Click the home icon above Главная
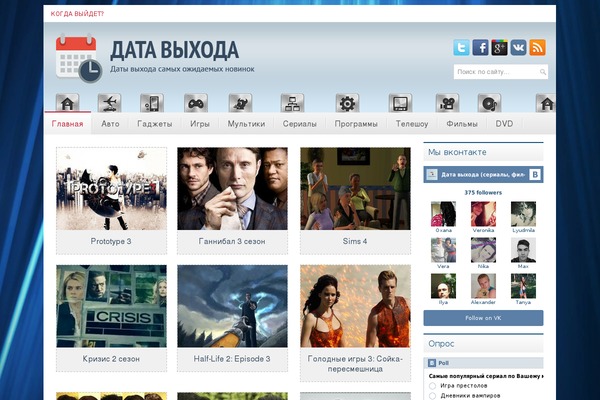 pos(67,103)
